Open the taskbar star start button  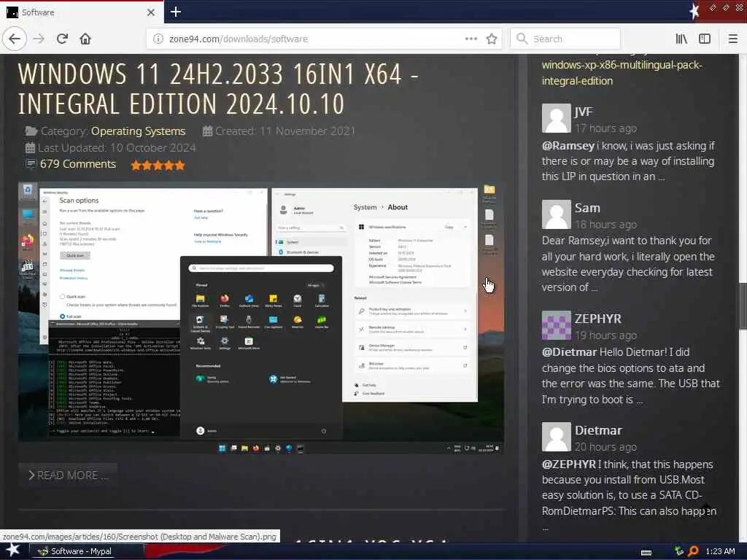tap(12, 551)
